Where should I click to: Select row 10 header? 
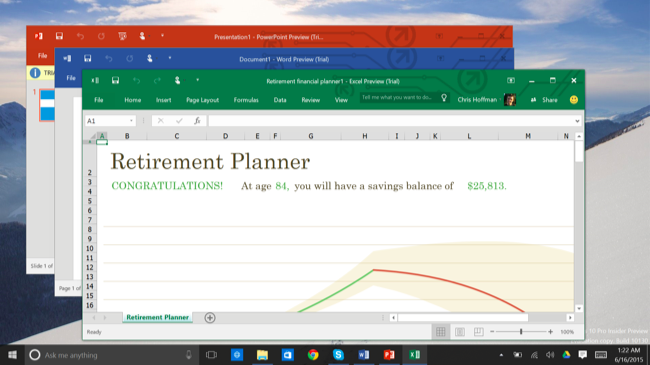coord(90,248)
